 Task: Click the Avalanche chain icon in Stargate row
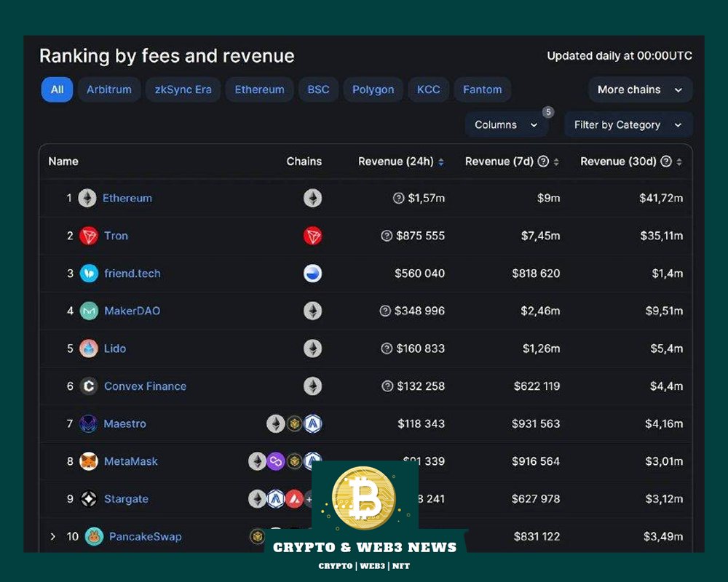pyautogui.click(x=294, y=499)
